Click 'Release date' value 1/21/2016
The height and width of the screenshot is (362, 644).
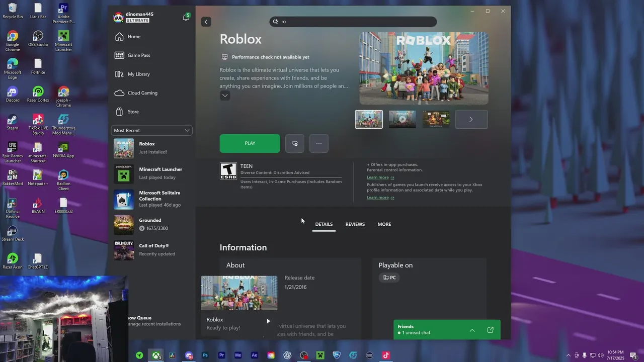(x=295, y=287)
